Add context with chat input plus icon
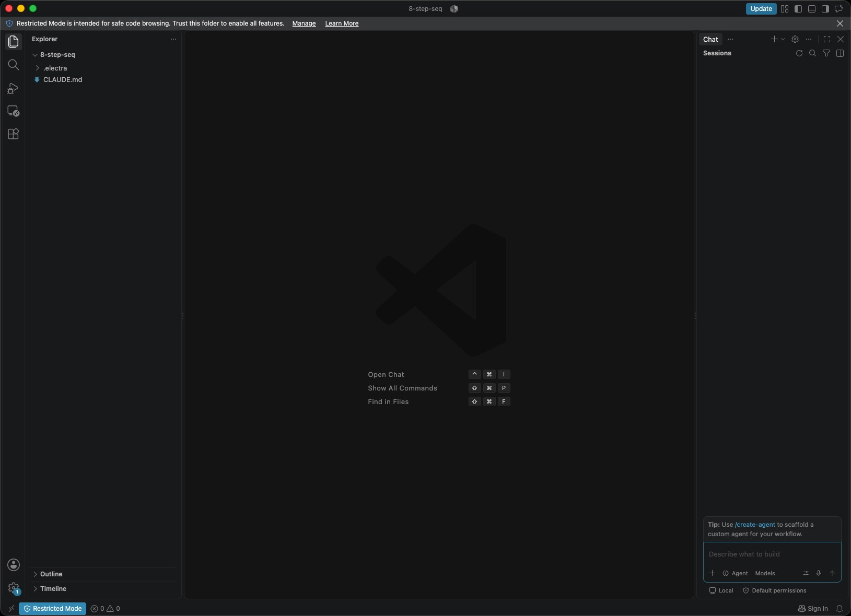 pos(712,573)
